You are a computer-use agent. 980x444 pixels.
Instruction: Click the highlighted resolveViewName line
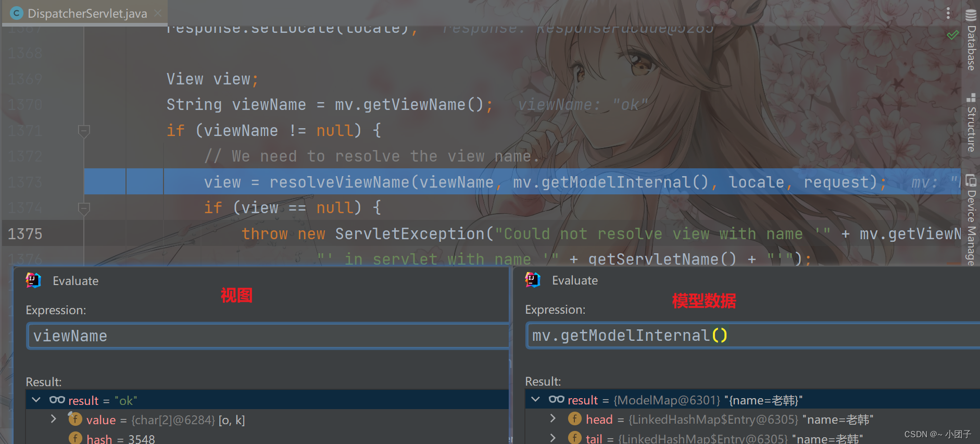[522, 182]
